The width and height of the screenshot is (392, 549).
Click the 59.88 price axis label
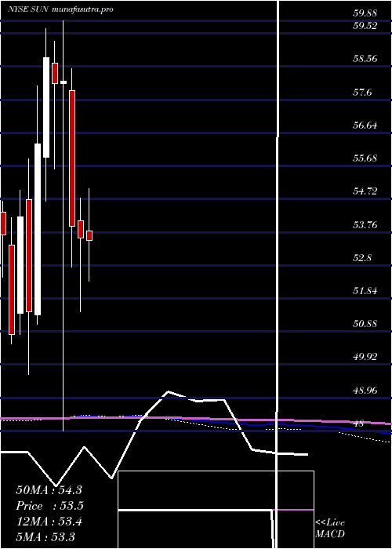(x=365, y=13)
